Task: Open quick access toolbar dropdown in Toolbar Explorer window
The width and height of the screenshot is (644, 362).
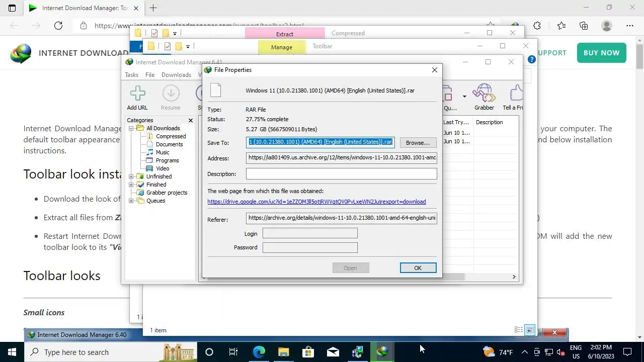Action: [x=188, y=46]
